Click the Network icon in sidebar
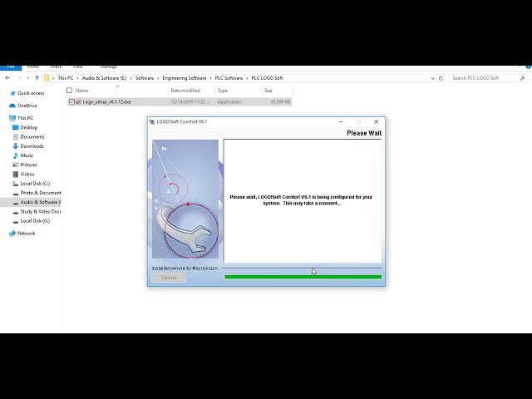 click(x=12, y=234)
